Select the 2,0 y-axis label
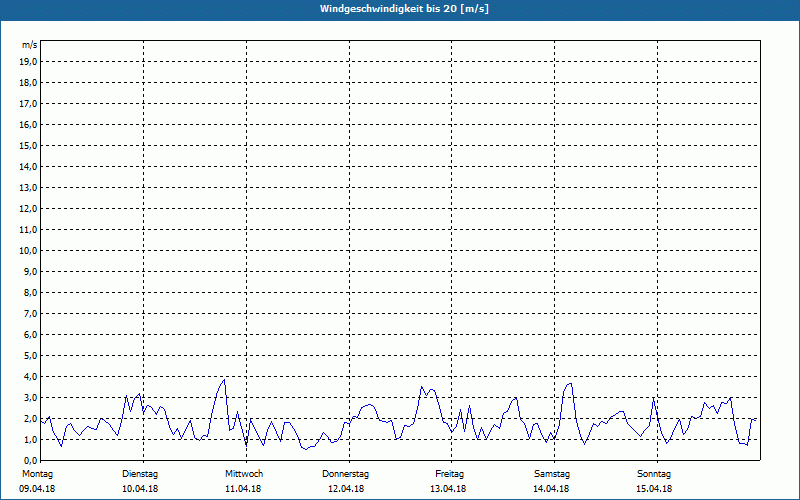The height and width of the screenshot is (500, 800). coord(30,418)
